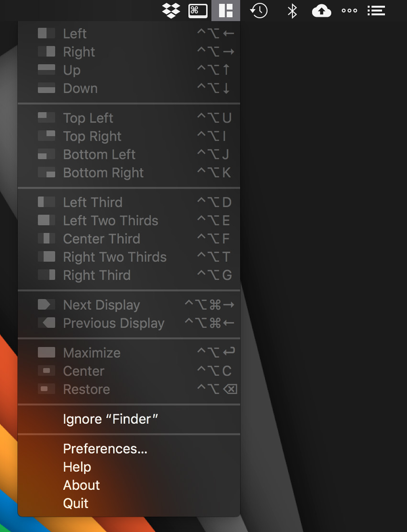Select Maximize window option

coord(92,353)
